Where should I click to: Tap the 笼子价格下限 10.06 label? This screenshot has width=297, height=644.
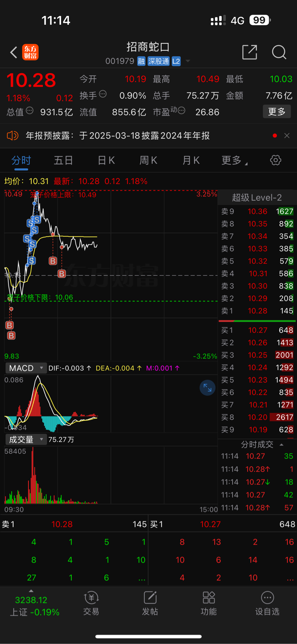click(40, 297)
